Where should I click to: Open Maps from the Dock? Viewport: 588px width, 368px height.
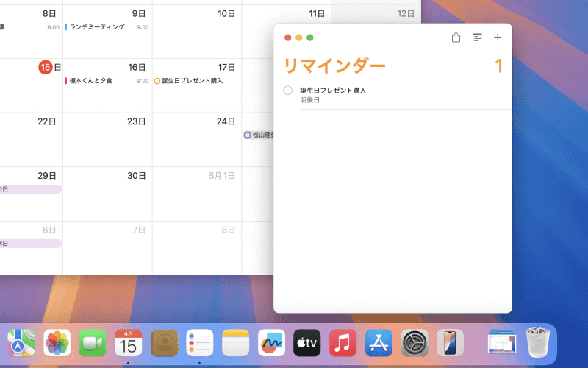coord(21,343)
